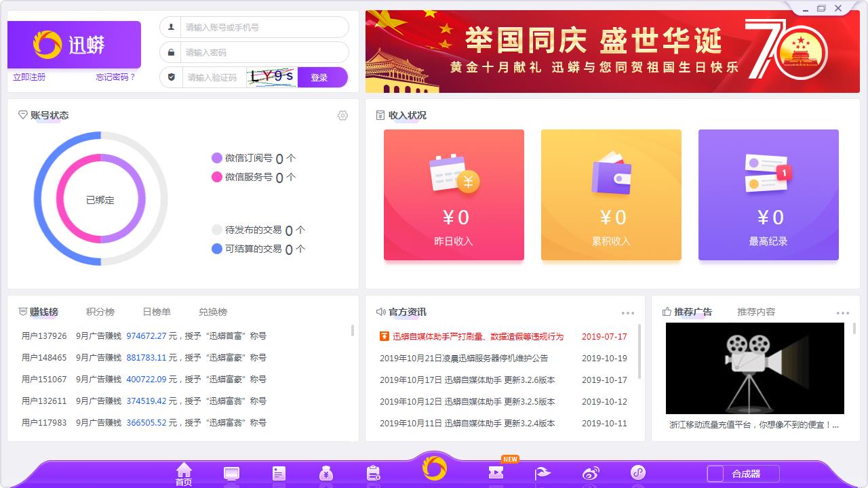This screenshot has width=868, height=488.
Task: Open the 2019年10月21日 server maintenance notice
Action: pyautogui.click(x=464, y=358)
